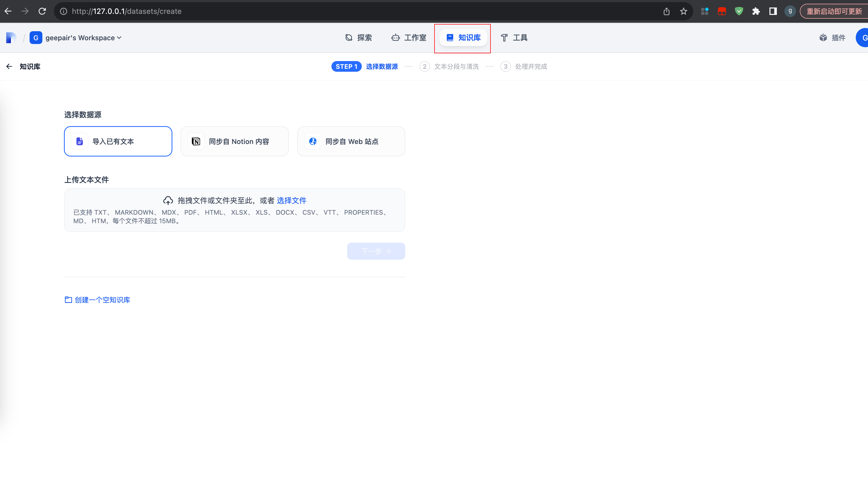This screenshot has width=868, height=497.
Task: Select 导入已有文本 data source option
Action: [118, 141]
